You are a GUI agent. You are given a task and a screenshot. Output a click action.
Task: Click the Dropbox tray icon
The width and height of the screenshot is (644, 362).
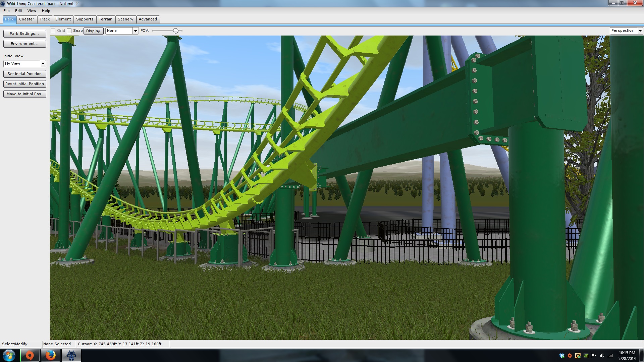click(x=562, y=356)
